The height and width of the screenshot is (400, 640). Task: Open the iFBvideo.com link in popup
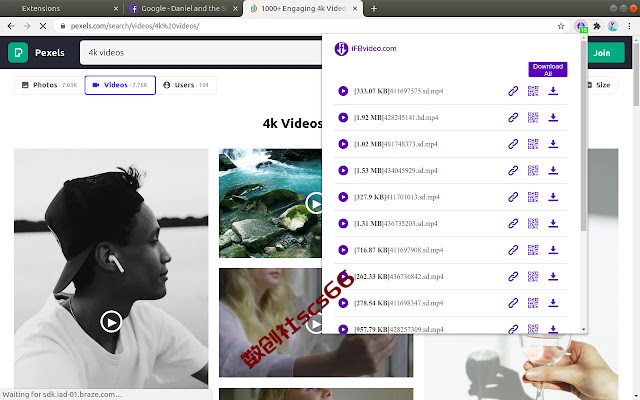[x=365, y=49]
